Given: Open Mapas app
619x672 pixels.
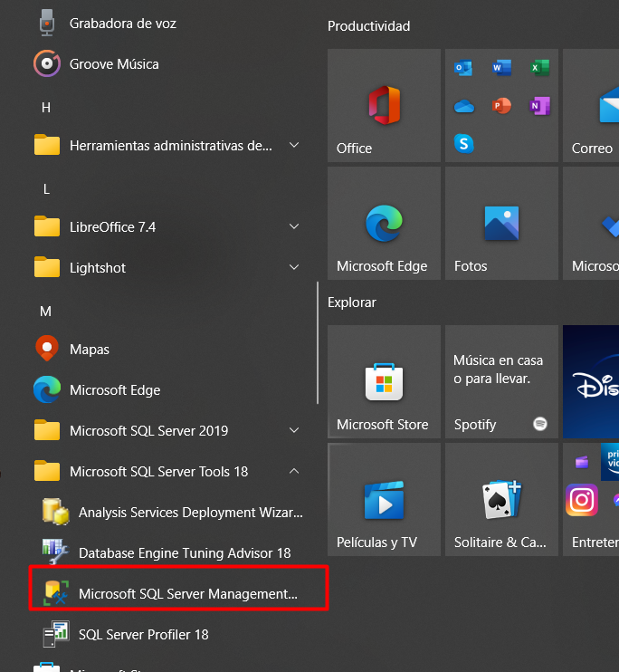Looking at the screenshot, I should pos(89,350).
